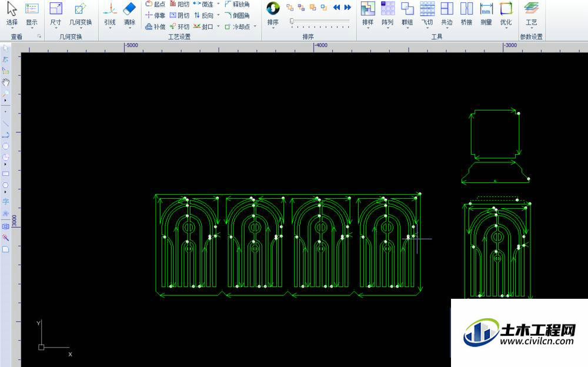588x367 pixels.
Task: Click the first small sort-order icon
Action: point(290,7)
